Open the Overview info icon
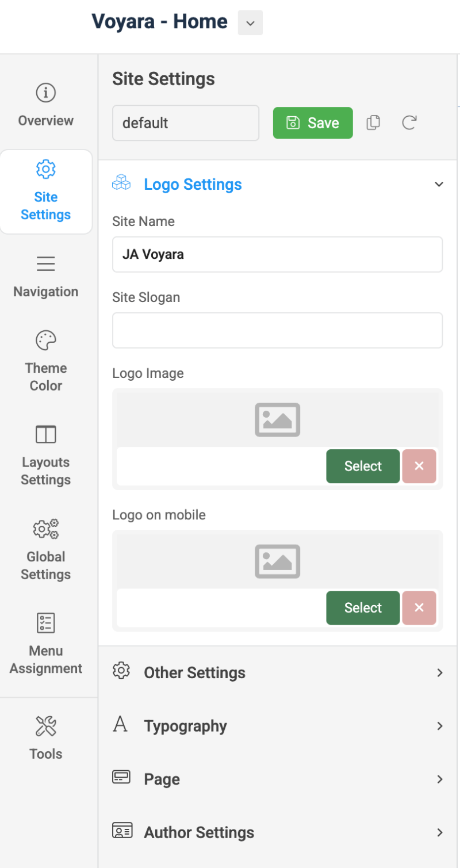 [x=45, y=92]
